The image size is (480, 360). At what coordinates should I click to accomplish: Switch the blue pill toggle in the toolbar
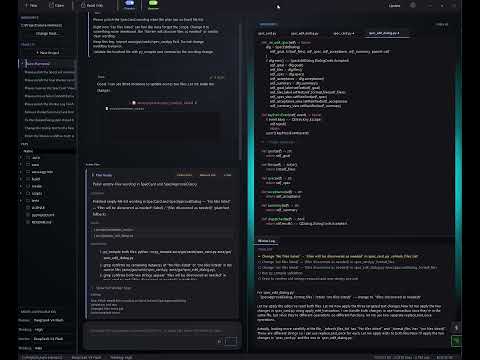(129, 3)
